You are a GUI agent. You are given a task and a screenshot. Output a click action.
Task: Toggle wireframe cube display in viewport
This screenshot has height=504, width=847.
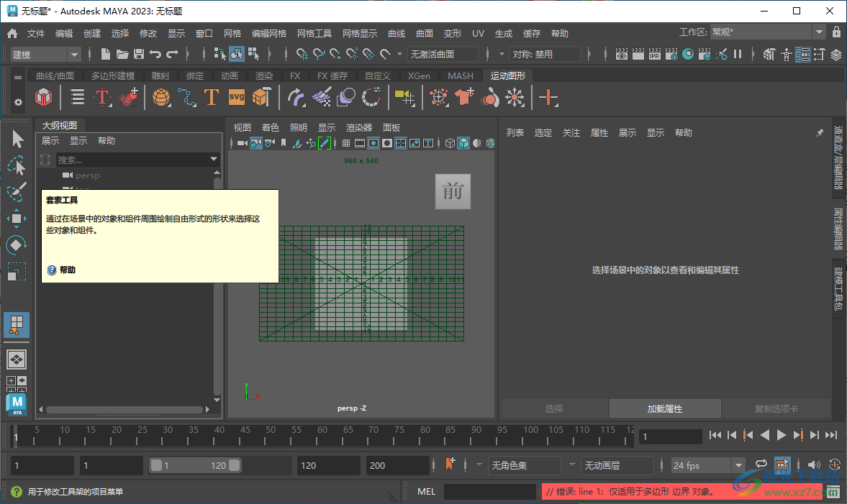[x=450, y=143]
